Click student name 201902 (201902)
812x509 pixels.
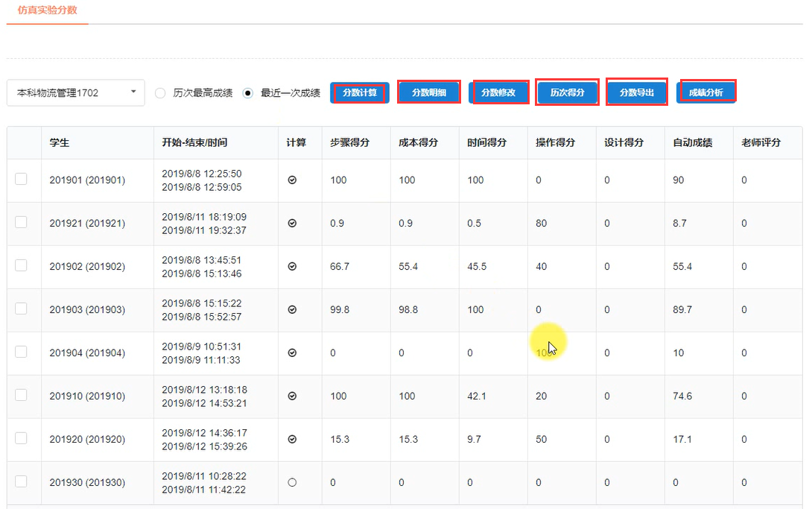(x=87, y=267)
